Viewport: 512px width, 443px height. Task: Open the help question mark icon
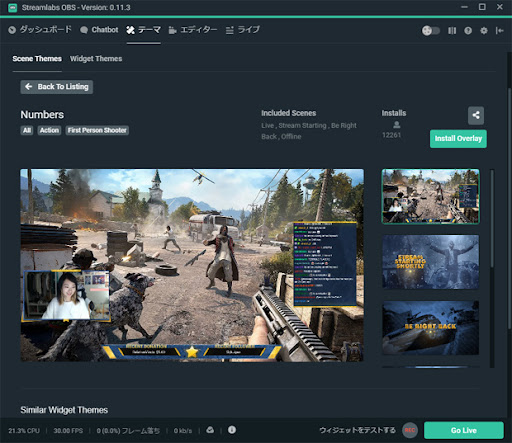pyautogui.click(x=468, y=31)
